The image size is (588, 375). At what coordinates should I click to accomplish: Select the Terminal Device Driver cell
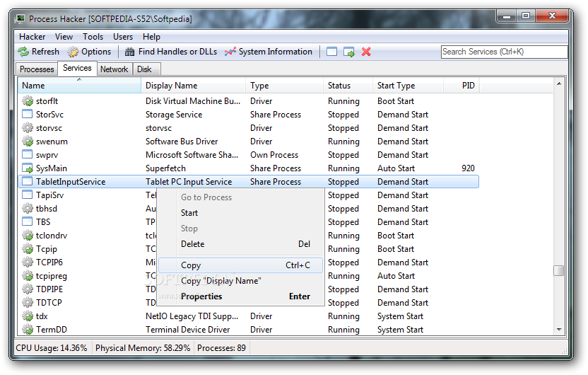point(188,330)
